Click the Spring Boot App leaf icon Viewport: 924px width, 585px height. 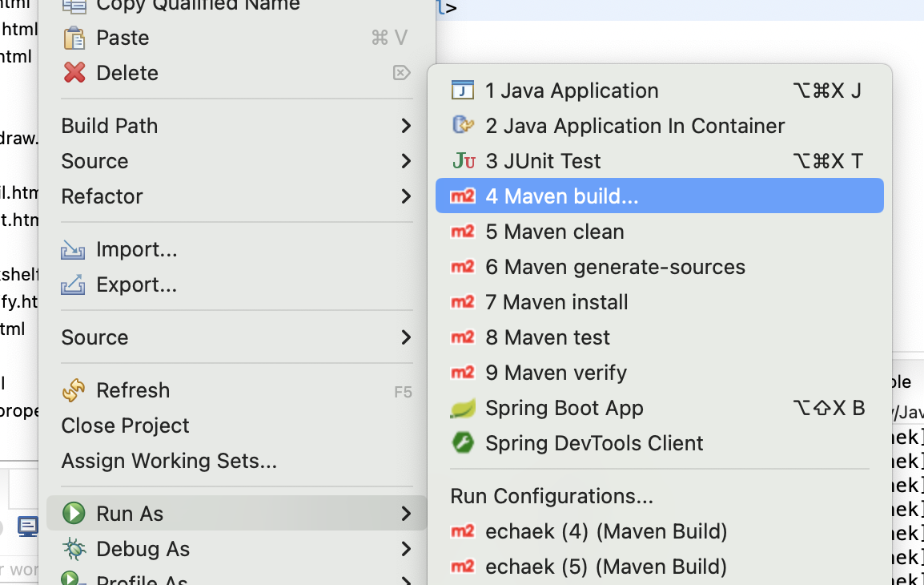coord(463,408)
